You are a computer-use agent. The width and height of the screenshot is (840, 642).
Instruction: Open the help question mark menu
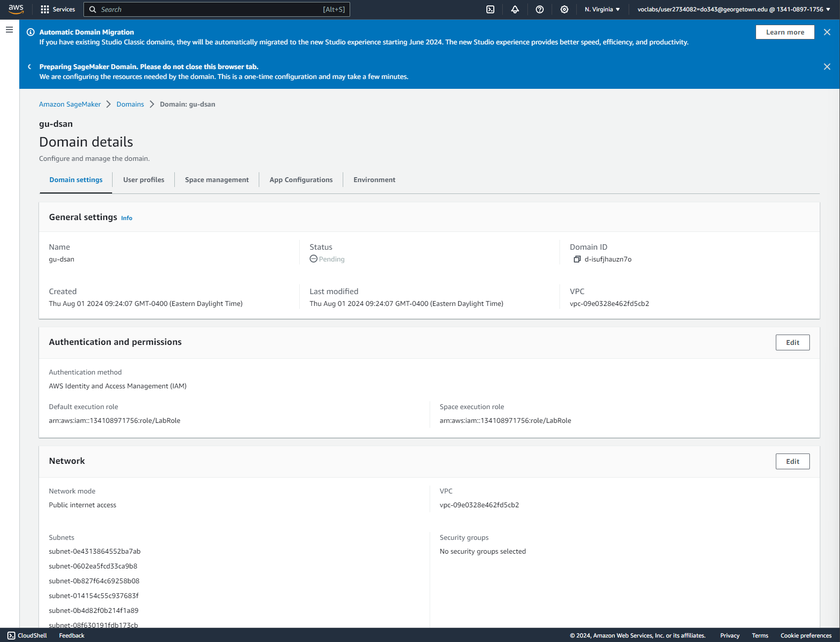540,9
